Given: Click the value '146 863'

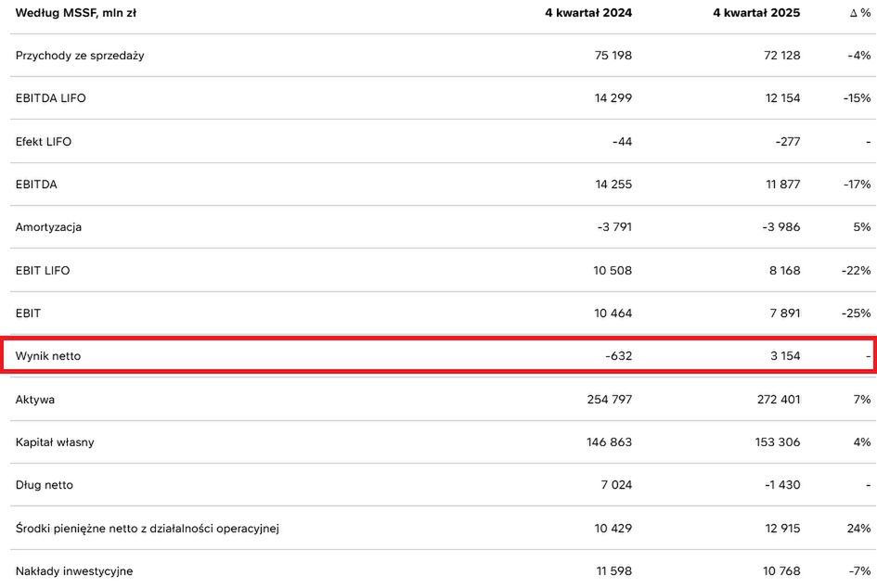Looking at the screenshot, I should [609, 442].
